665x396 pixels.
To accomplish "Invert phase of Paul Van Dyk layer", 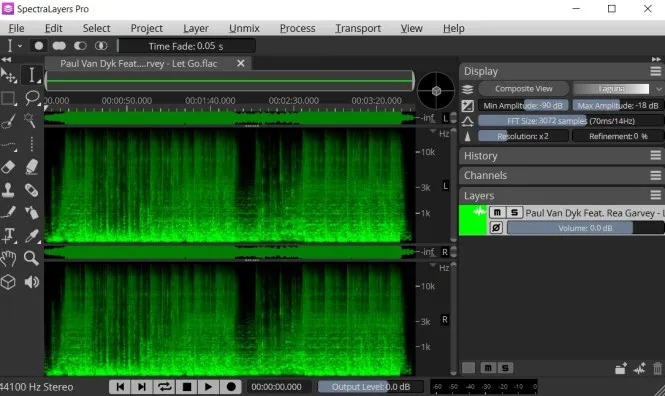I will coord(496,228).
